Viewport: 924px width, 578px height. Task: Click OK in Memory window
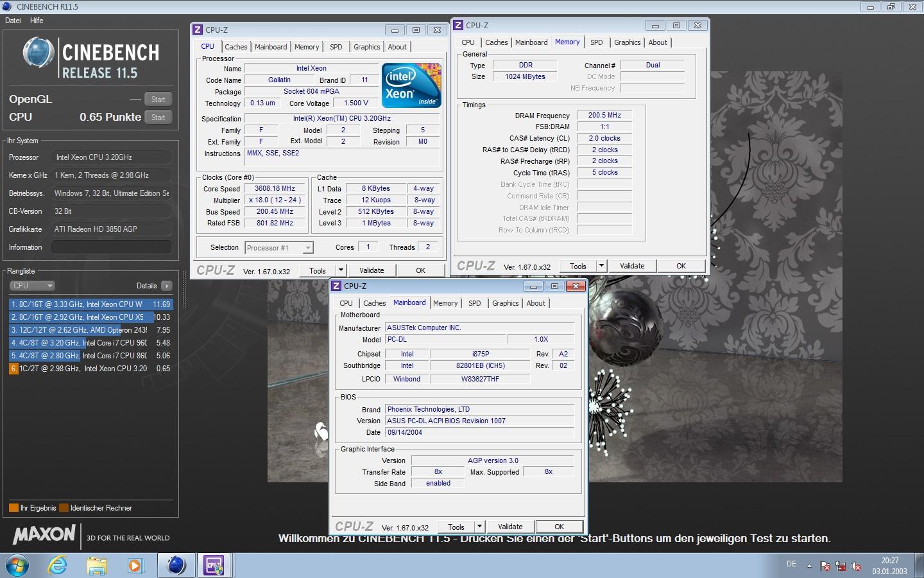point(681,266)
